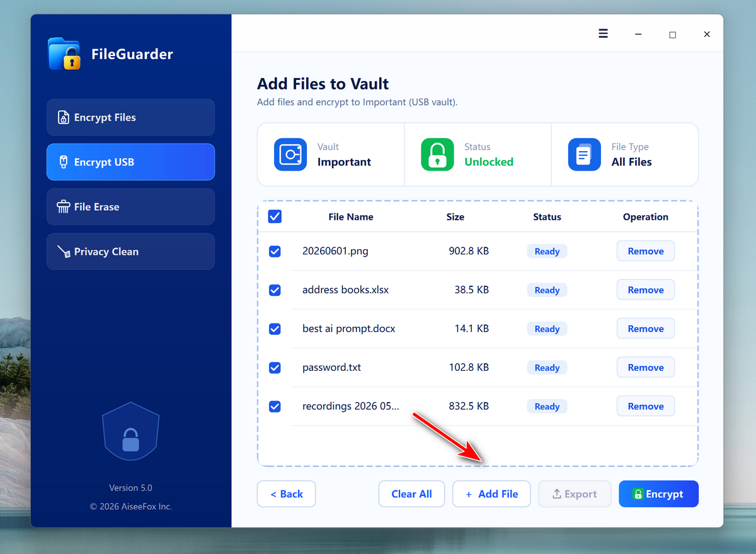This screenshot has width=756, height=554.
Task: Select the file name recordings 2026 05...
Action: click(x=350, y=407)
